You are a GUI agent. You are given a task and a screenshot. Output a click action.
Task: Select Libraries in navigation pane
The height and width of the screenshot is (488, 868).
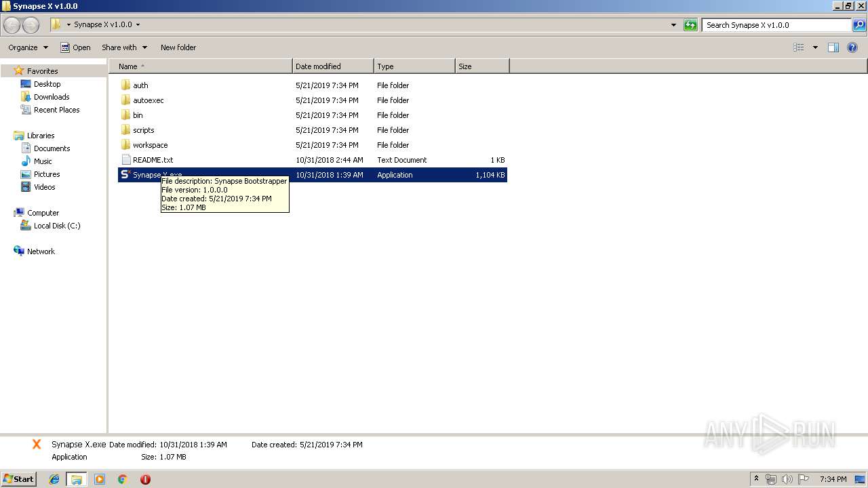(41, 136)
